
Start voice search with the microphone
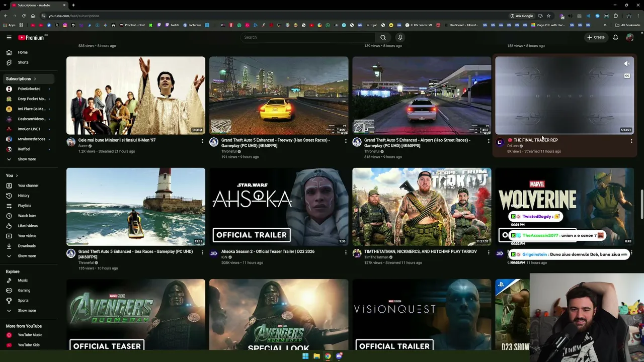pyautogui.click(x=400, y=37)
